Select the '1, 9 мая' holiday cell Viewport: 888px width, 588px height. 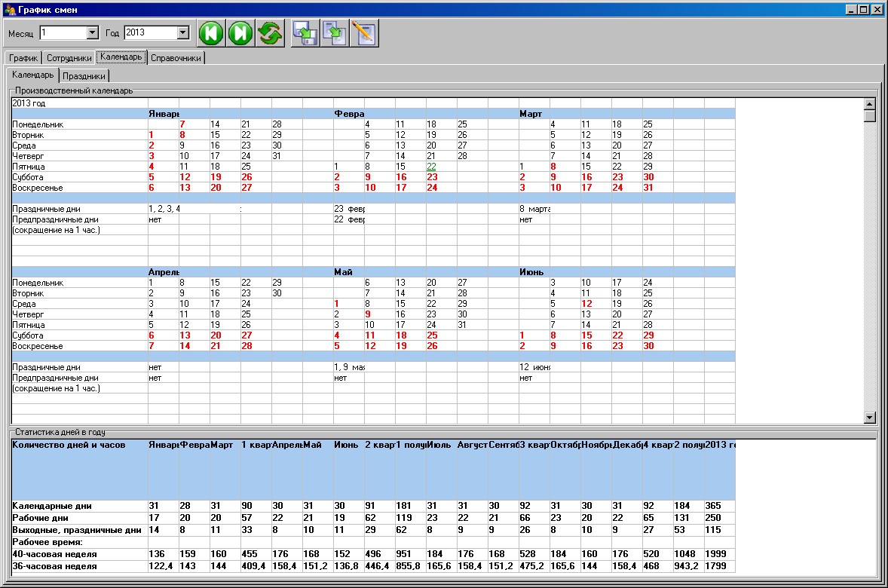[x=349, y=367]
